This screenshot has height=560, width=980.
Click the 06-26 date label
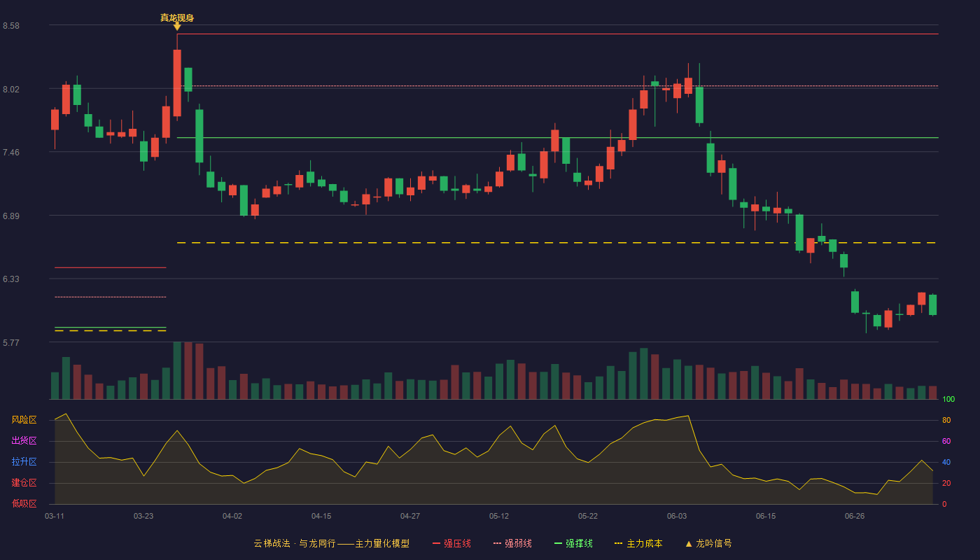pyautogui.click(x=855, y=516)
